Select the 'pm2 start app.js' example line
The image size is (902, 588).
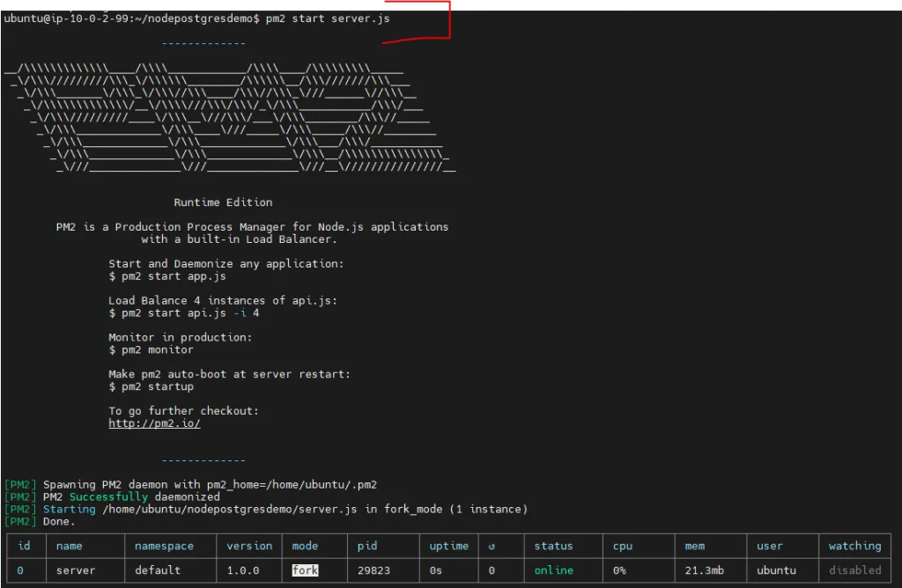(x=167, y=276)
